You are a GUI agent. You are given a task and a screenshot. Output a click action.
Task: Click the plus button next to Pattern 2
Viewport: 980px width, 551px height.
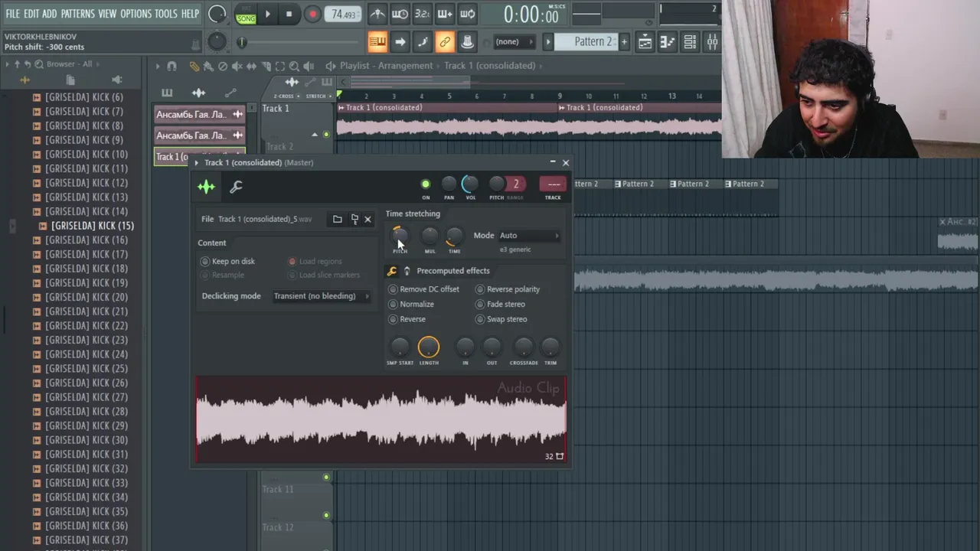pos(624,42)
